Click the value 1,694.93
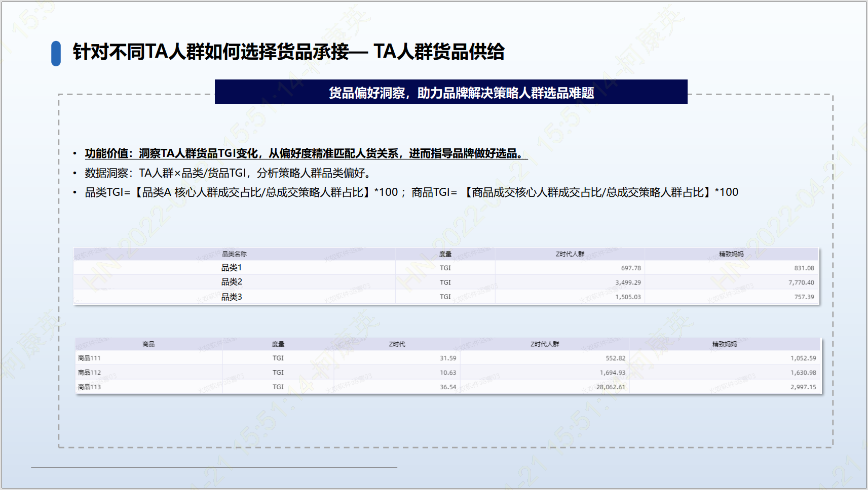This screenshot has width=868, height=490. pyautogui.click(x=613, y=373)
